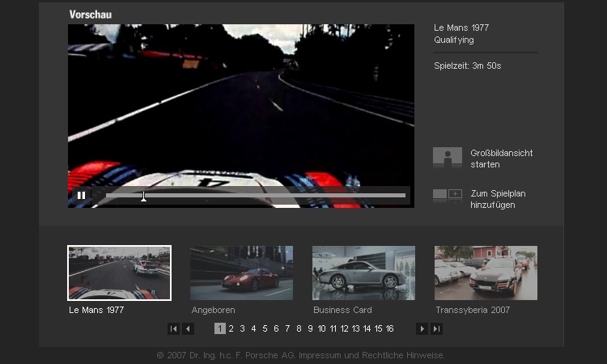This screenshot has width=607, height=364.
Task: Go to page 7
Action: pyautogui.click(x=287, y=328)
